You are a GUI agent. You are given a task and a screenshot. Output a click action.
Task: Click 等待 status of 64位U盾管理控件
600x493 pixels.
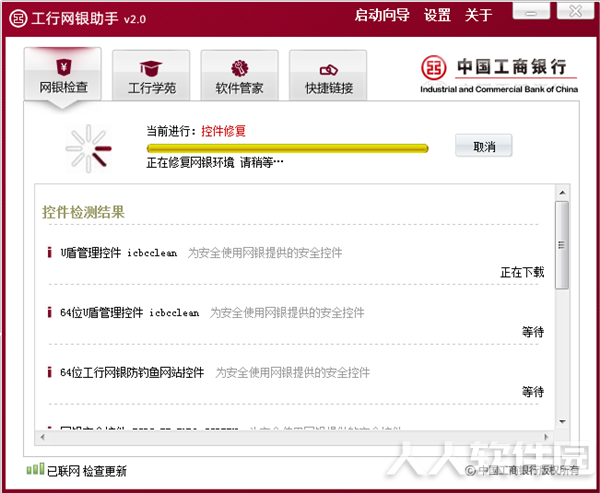533,332
